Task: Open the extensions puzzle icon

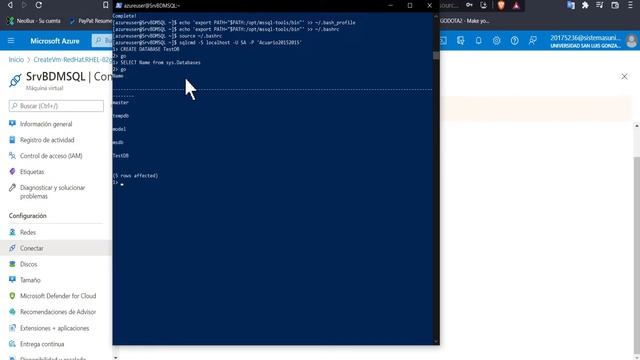Action: (x=585, y=5)
